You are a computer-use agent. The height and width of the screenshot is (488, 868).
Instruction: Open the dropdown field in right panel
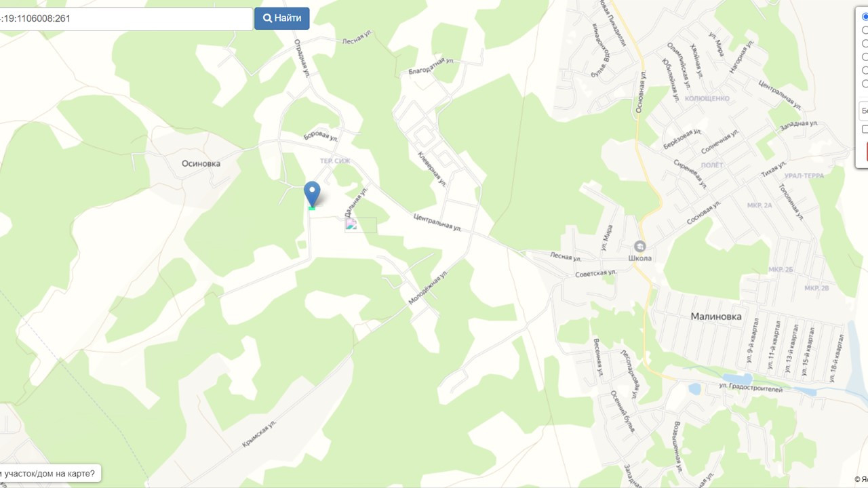click(863, 110)
